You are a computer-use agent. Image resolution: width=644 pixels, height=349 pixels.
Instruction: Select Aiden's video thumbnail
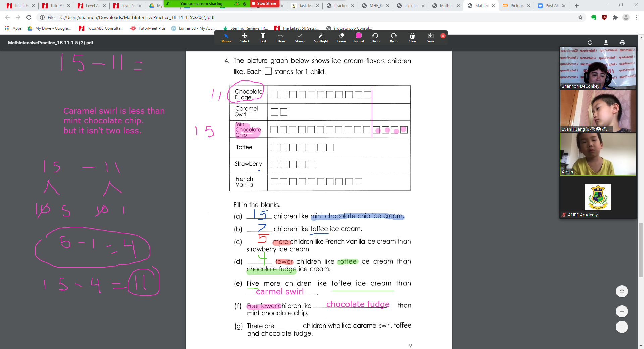click(x=598, y=154)
